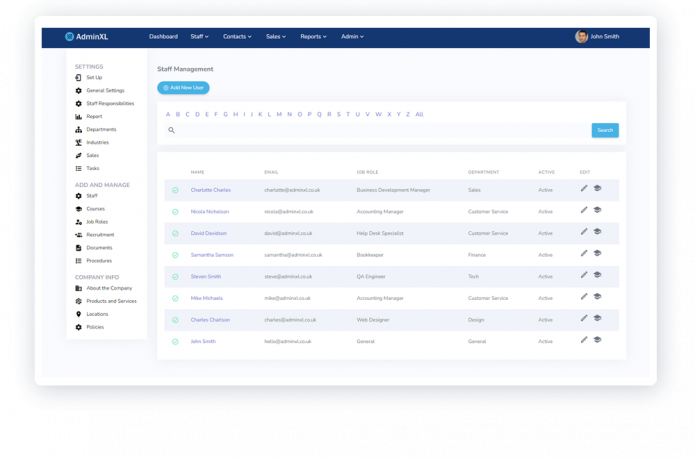Image resolution: width=695 pixels, height=457 pixels.
Task: Open About the Company in the sidebar
Action: [x=109, y=288]
